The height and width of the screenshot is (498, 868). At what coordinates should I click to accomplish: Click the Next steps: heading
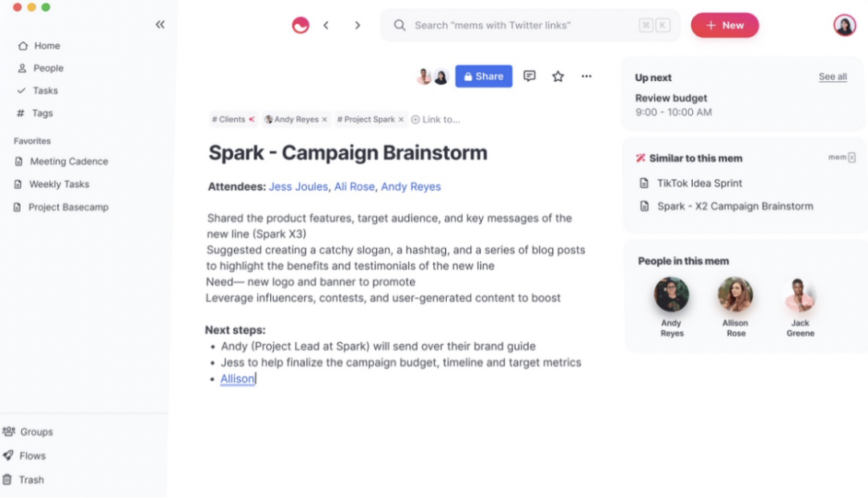(235, 330)
